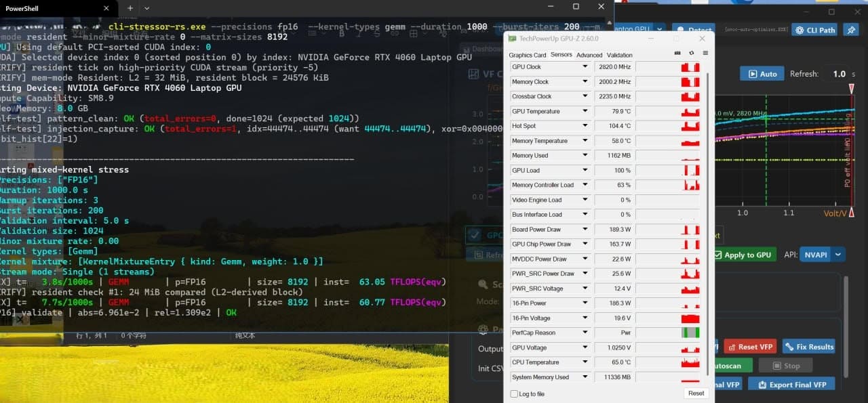Open the Advanced tab in GPU-Z
The image size is (868, 403).
click(x=589, y=55)
